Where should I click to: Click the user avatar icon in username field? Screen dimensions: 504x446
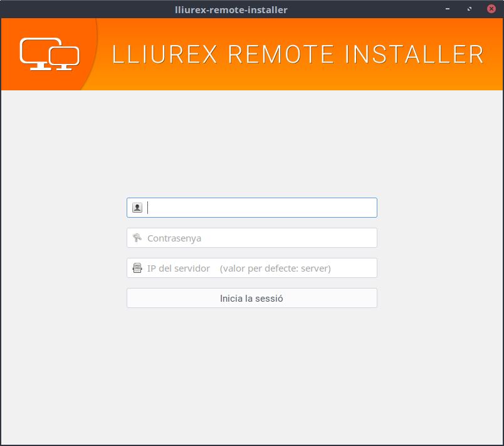tap(137, 208)
